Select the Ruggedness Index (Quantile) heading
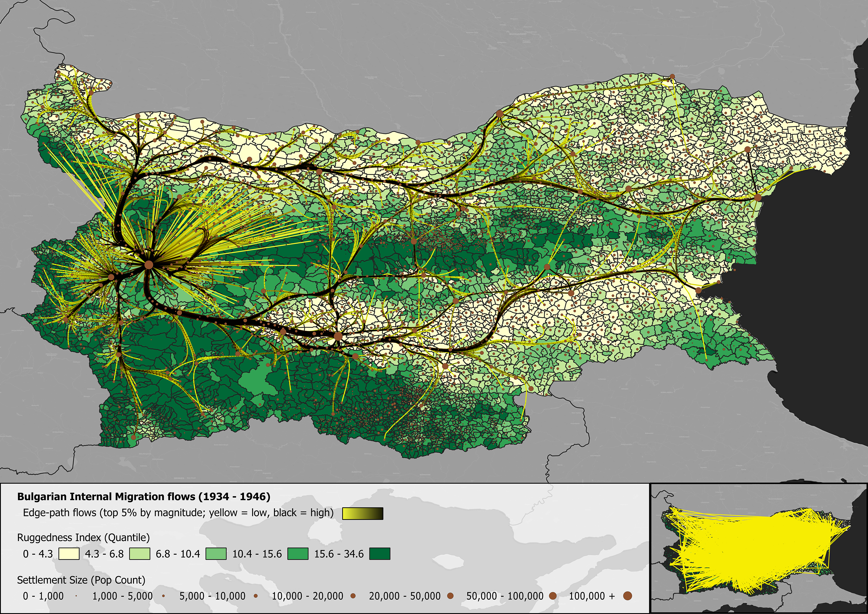This screenshot has width=868, height=614. tap(84, 537)
